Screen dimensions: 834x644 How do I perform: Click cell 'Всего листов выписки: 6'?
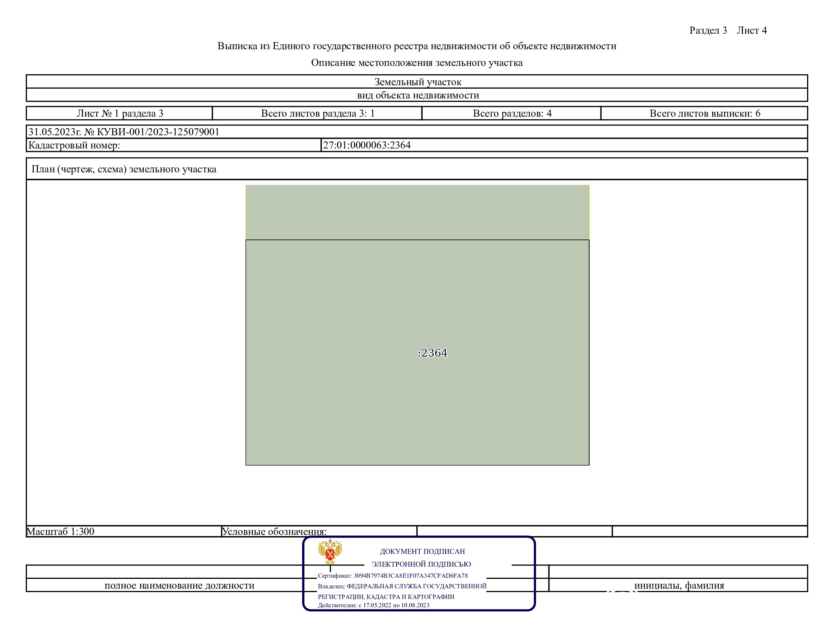coord(705,113)
